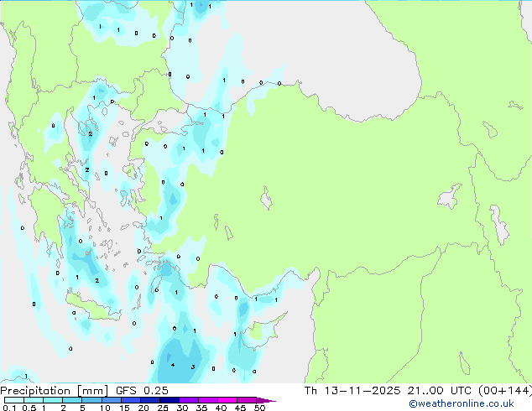Click the '50' legend scale label
This screenshot has width=532, height=411.
pos(259,408)
